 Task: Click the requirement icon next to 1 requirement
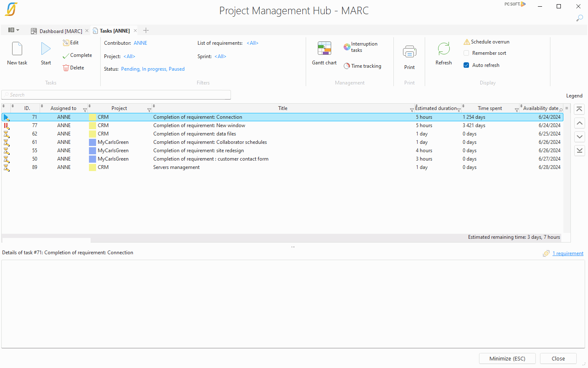[x=546, y=253]
